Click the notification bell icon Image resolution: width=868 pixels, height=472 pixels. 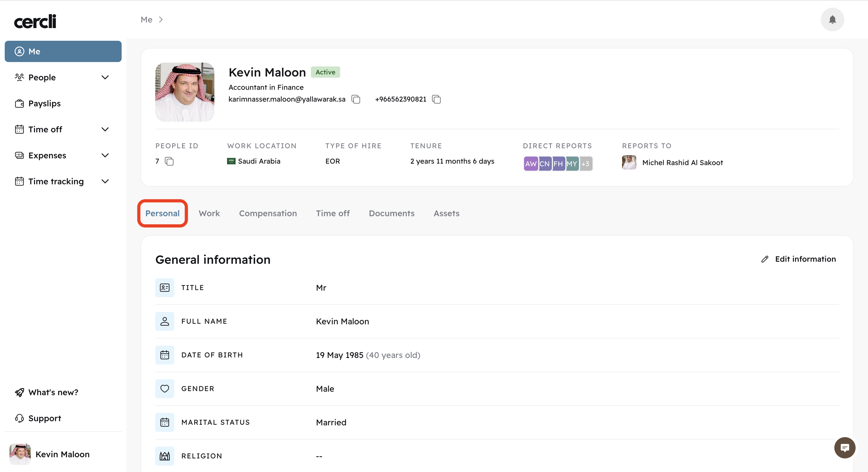(x=832, y=19)
